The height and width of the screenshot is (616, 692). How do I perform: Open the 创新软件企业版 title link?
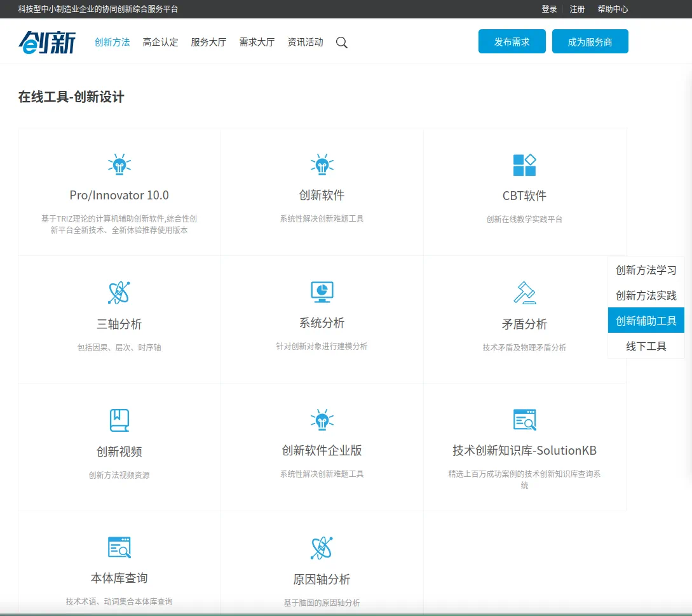click(322, 450)
